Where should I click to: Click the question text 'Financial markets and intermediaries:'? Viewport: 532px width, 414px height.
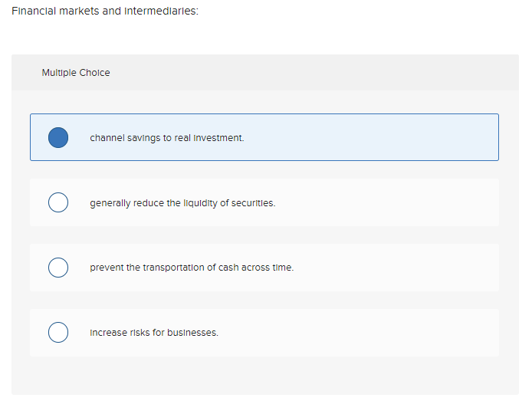(x=105, y=11)
